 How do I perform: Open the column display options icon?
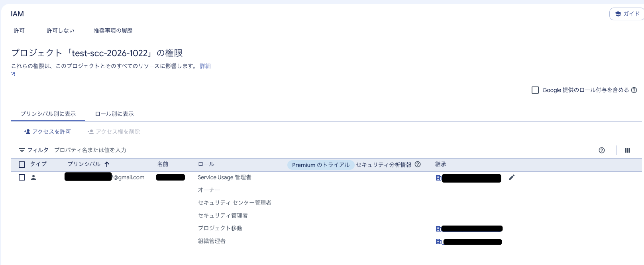point(628,150)
